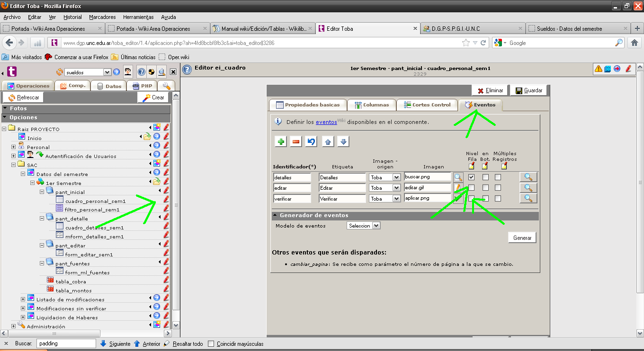The image size is (644, 351).
Task: Collapse the Fotos section header
Action: coord(86,109)
